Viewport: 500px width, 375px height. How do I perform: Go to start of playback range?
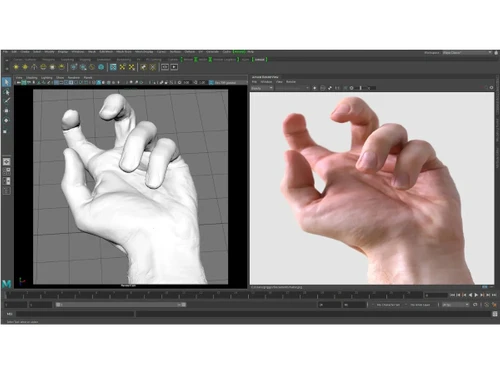452,295
